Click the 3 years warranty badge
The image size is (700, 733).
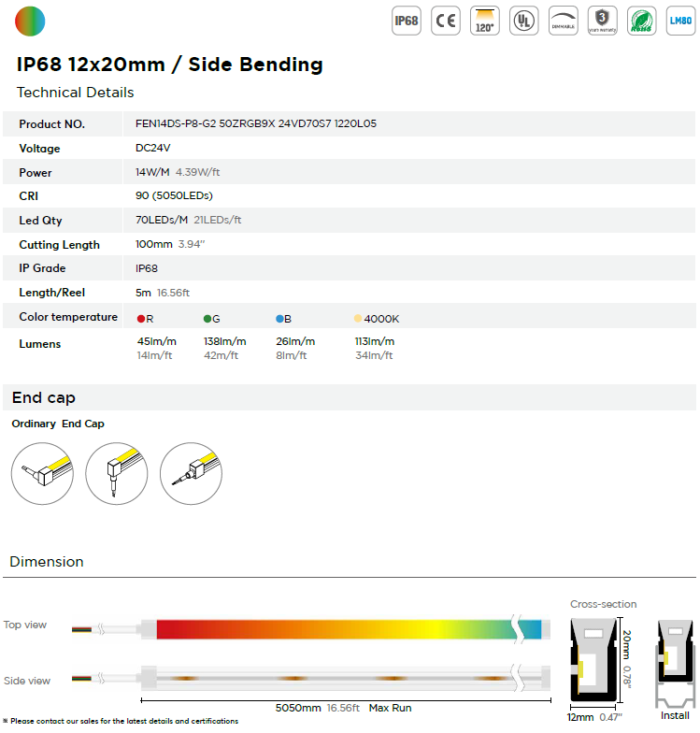click(x=602, y=21)
